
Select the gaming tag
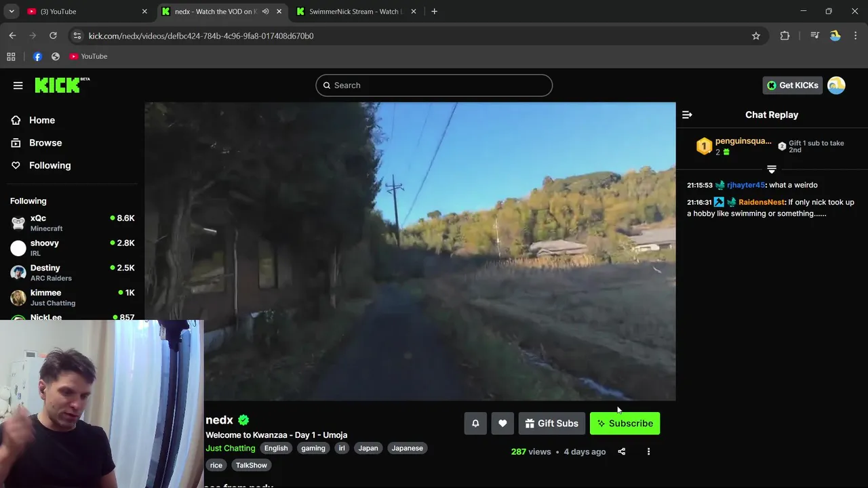click(313, 448)
